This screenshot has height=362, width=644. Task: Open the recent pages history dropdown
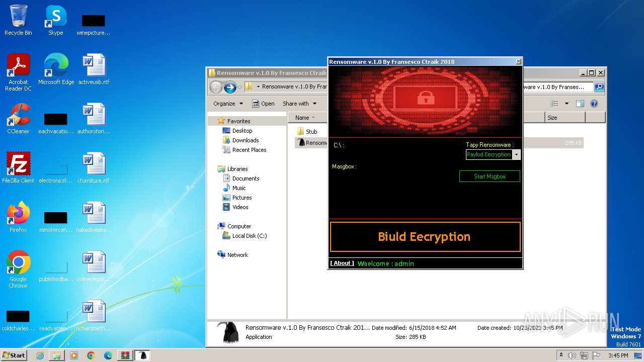(x=240, y=87)
